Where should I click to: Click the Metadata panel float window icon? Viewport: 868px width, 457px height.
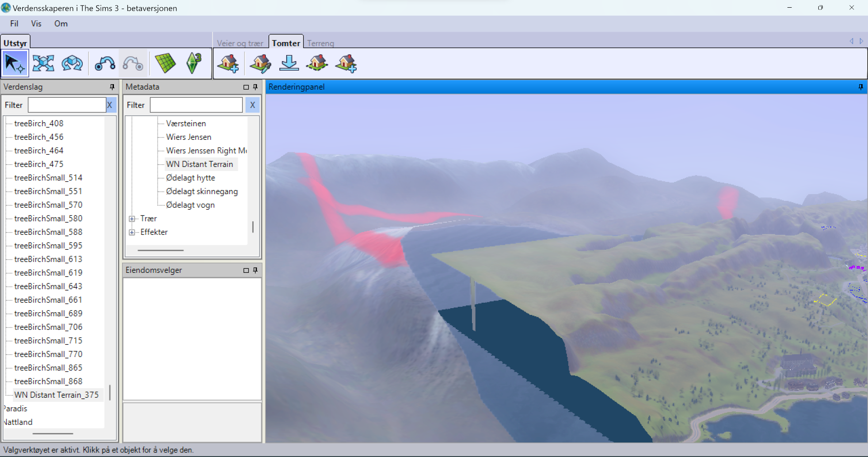point(245,87)
